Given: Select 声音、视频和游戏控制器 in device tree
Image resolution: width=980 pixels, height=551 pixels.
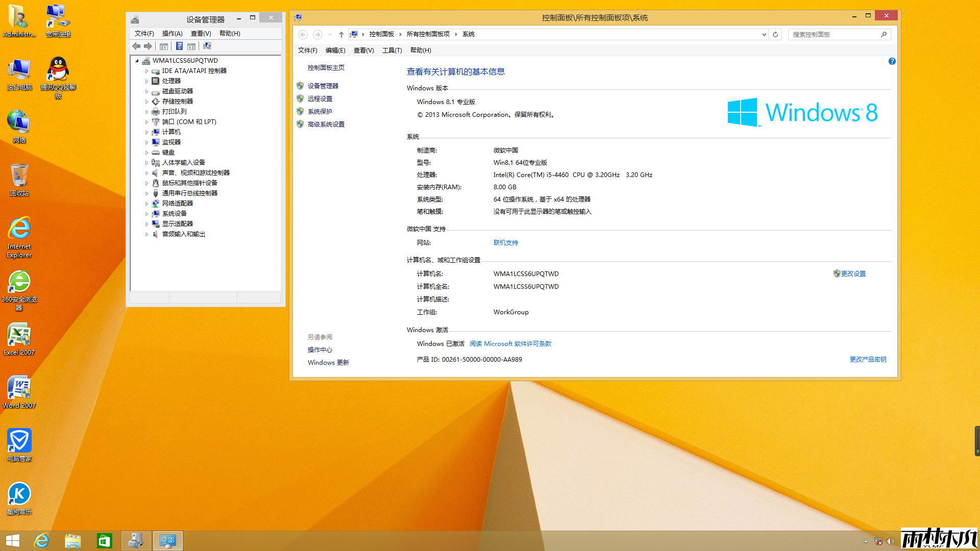Looking at the screenshot, I should click(x=196, y=173).
